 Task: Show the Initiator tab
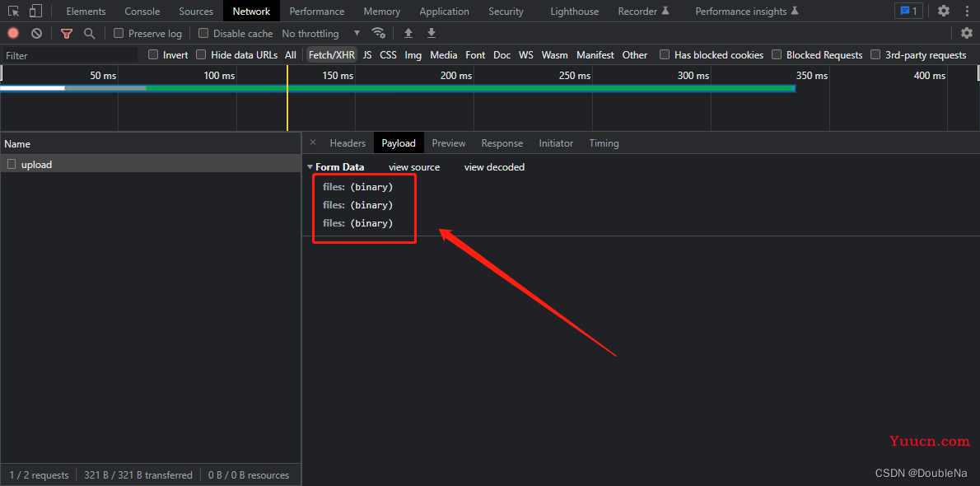click(x=556, y=143)
